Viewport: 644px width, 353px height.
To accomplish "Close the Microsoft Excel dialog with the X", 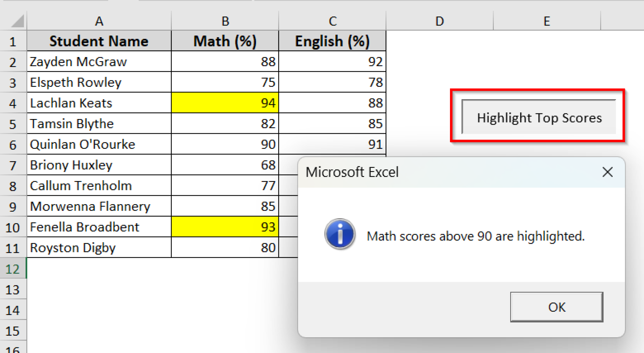I will [x=607, y=172].
